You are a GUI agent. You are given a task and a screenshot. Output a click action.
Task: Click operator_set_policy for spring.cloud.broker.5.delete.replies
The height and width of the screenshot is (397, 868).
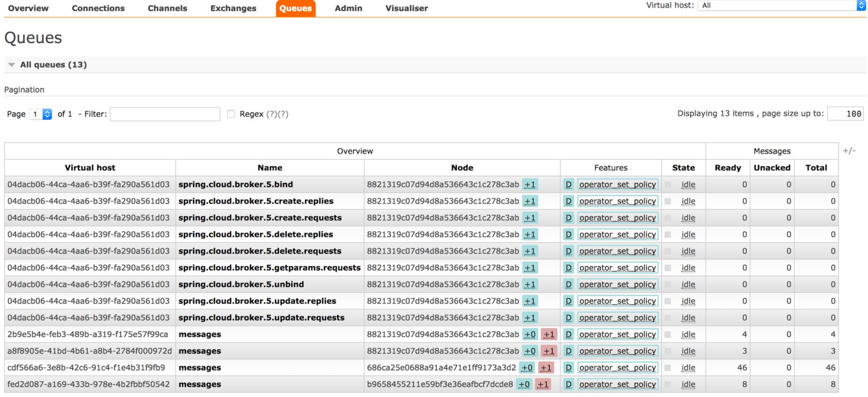(x=617, y=235)
